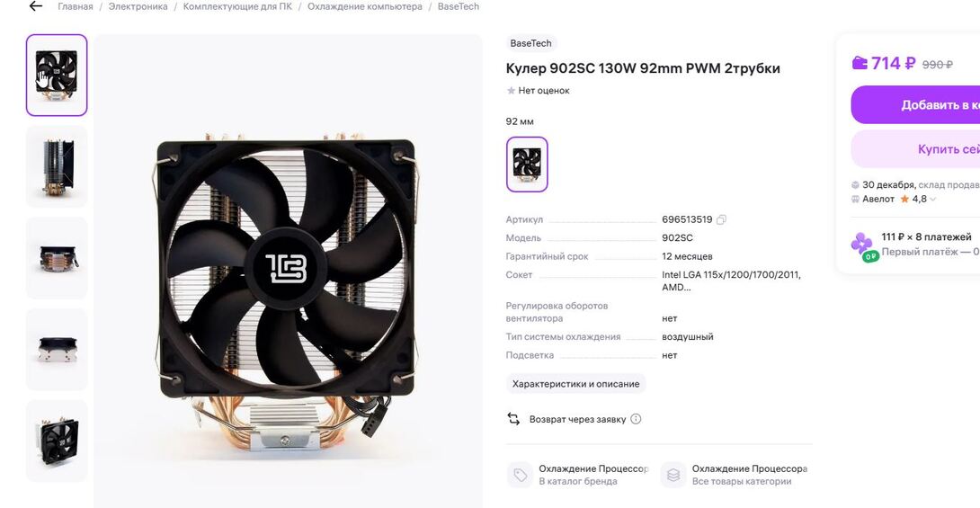Open the return policy info icon
The image size is (980, 508).
636,419
